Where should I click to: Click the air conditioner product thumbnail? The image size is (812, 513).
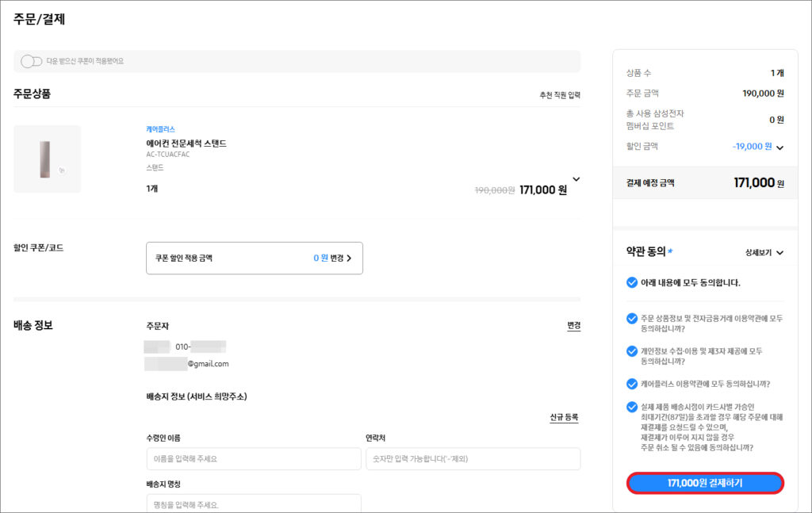point(47,159)
